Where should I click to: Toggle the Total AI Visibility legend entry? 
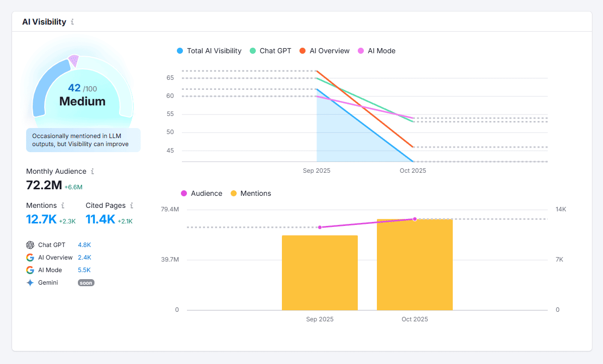(x=209, y=51)
